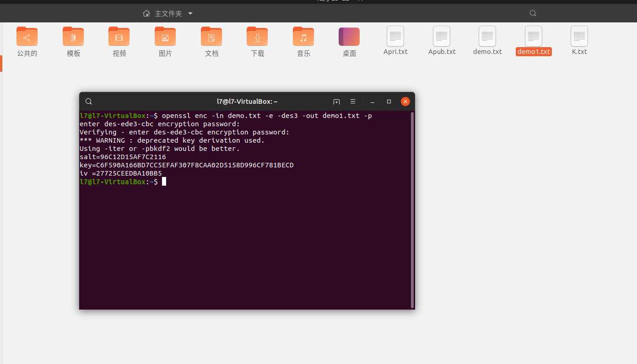This screenshot has height=364, width=637.
Task: Open the 音乐 folder
Action: tap(304, 37)
